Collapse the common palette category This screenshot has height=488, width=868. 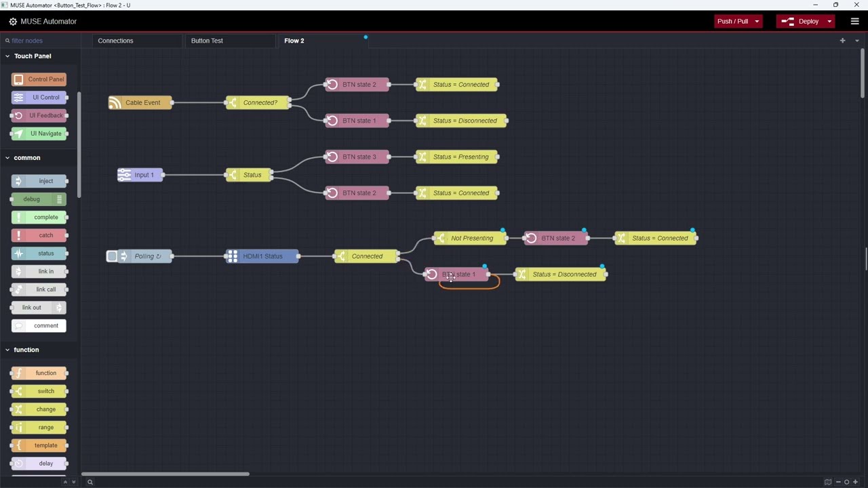(7, 158)
